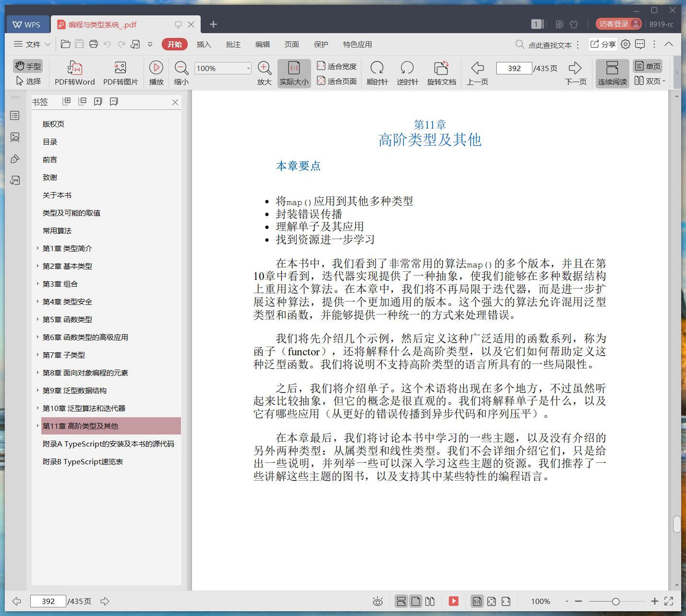The width and height of the screenshot is (686, 616).
Task: Expand 第5章 函数类型 bookmark
Action: click(38, 319)
